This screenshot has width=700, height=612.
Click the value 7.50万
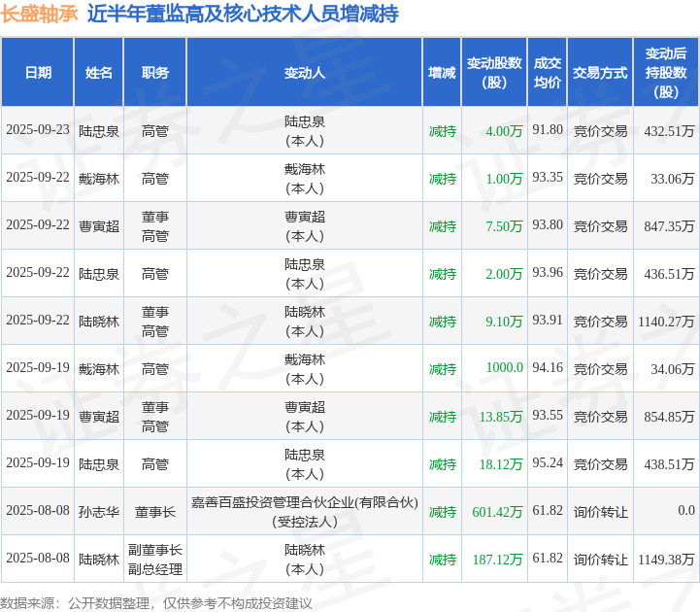(x=504, y=226)
